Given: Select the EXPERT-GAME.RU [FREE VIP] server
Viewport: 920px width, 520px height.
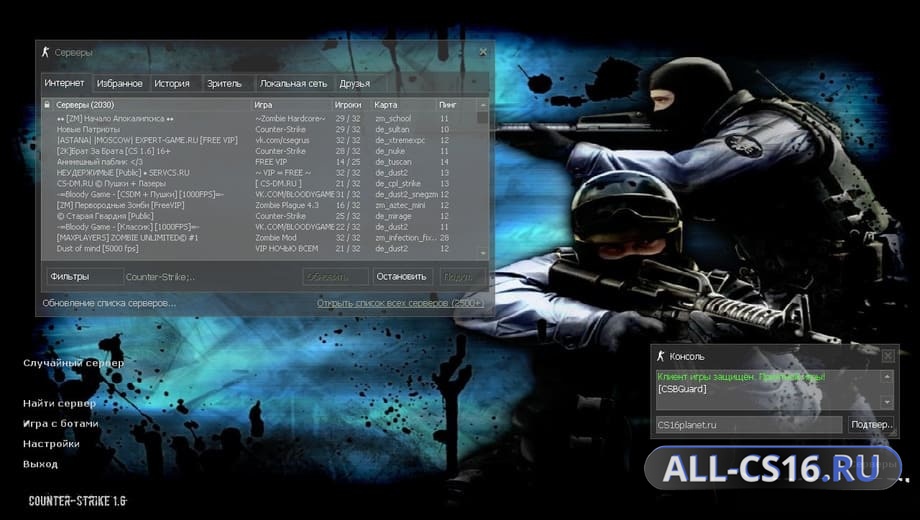Looking at the screenshot, I should coord(260,140).
